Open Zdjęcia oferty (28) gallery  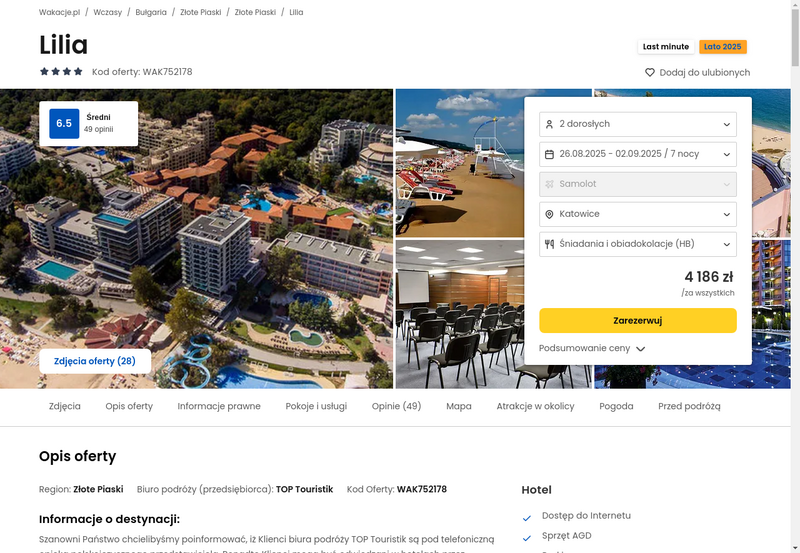click(95, 361)
